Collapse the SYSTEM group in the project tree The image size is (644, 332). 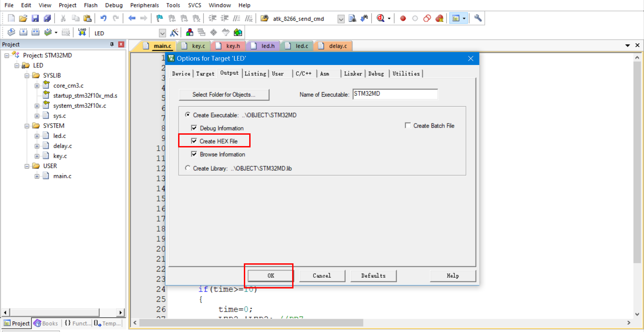[x=27, y=126]
